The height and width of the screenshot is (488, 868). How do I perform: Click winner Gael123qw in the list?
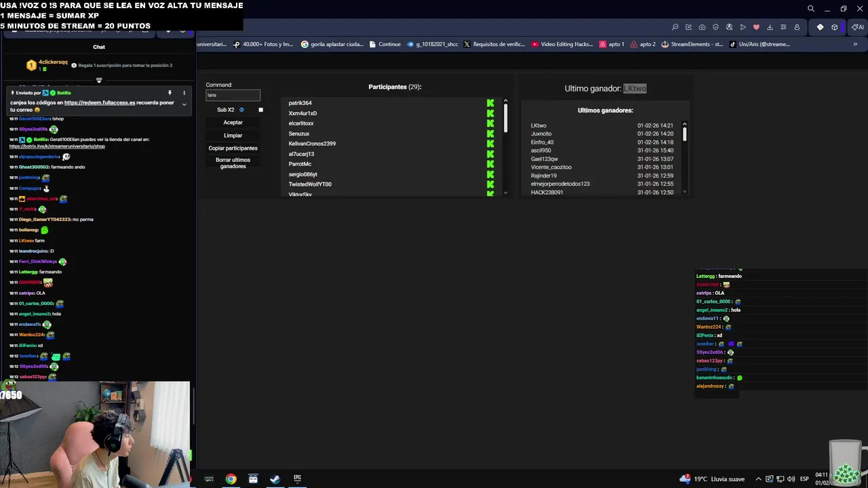coord(545,159)
